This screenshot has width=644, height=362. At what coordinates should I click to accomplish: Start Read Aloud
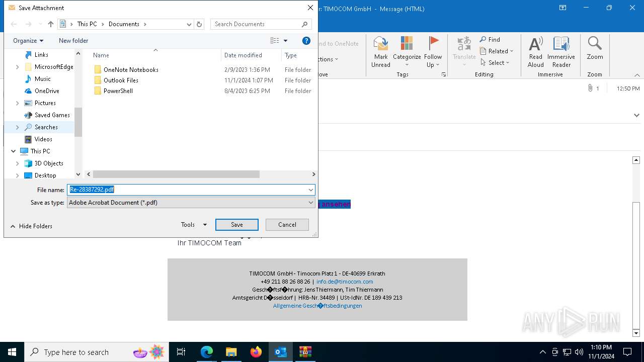click(536, 52)
